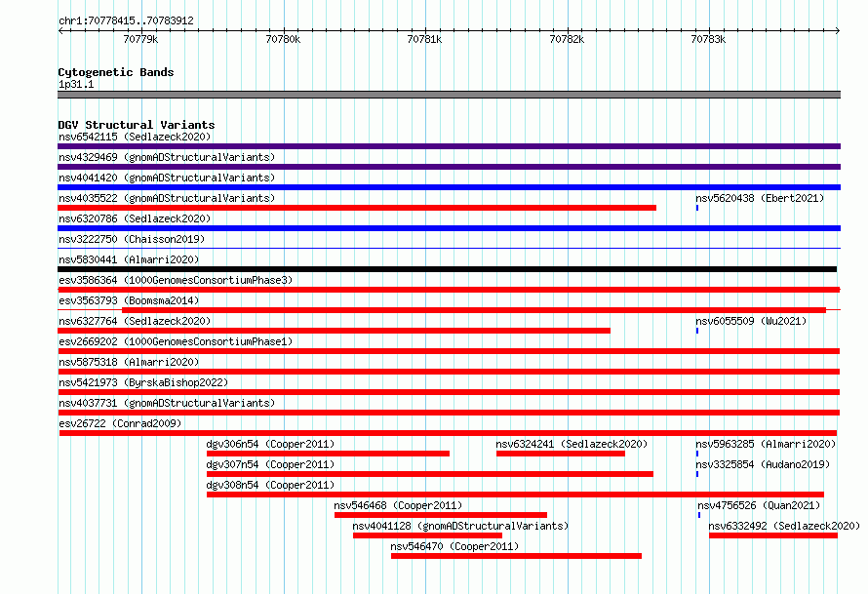Click the 70781k ruler tick label

coord(424,39)
